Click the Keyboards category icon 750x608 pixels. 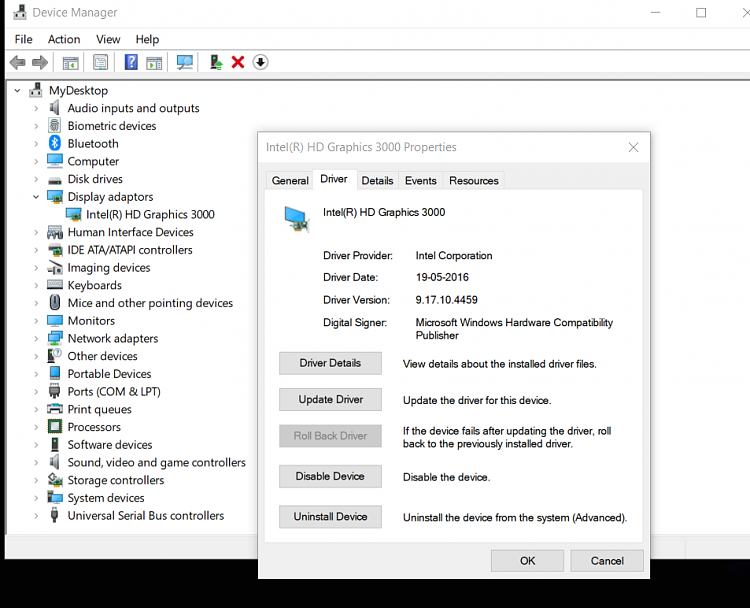[55, 285]
